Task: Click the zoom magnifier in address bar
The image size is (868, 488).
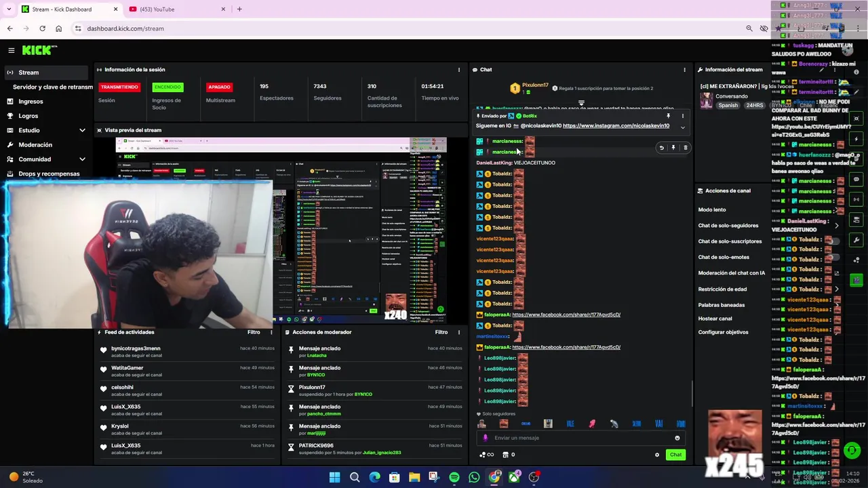Action: coord(749,28)
